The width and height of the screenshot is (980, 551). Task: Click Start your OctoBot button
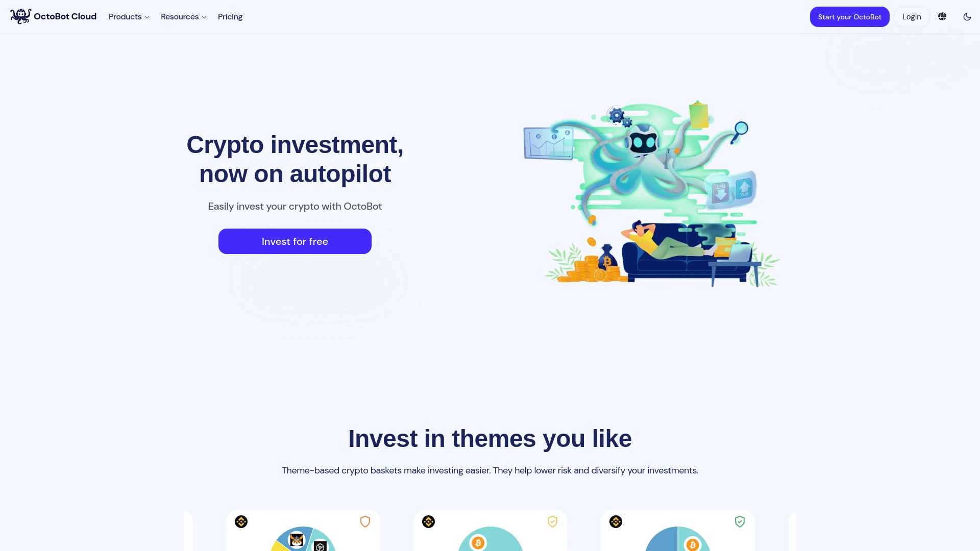(849, 17)
